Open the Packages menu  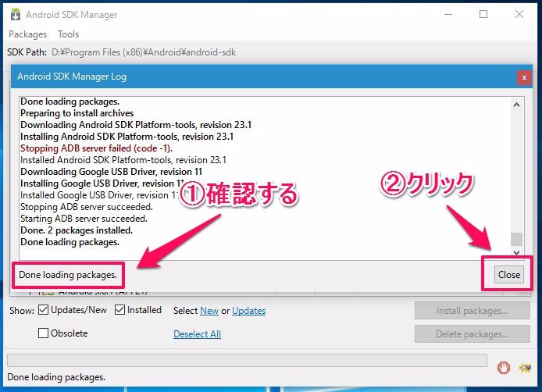click(27, 34)
